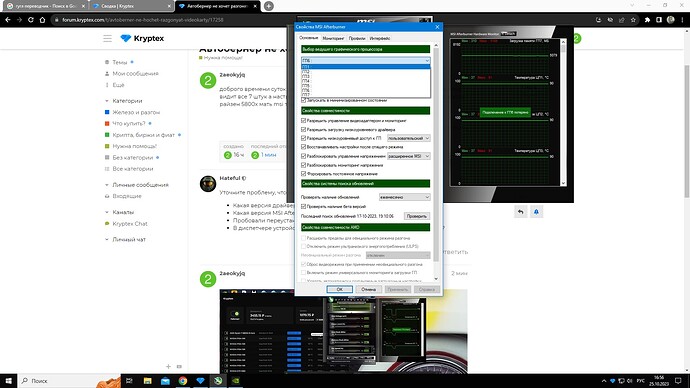Reload the page with browser refresh icon
The image size is (690, 388).
31,20
